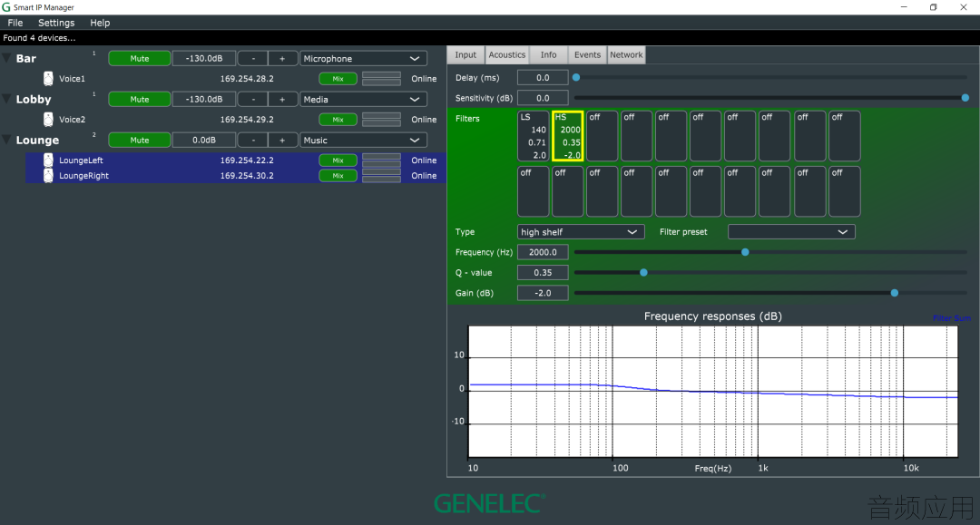980x525 pixels.
Task: Click the Frequency (Hz) field showing 2000.0
Action: tap(543, 252)
